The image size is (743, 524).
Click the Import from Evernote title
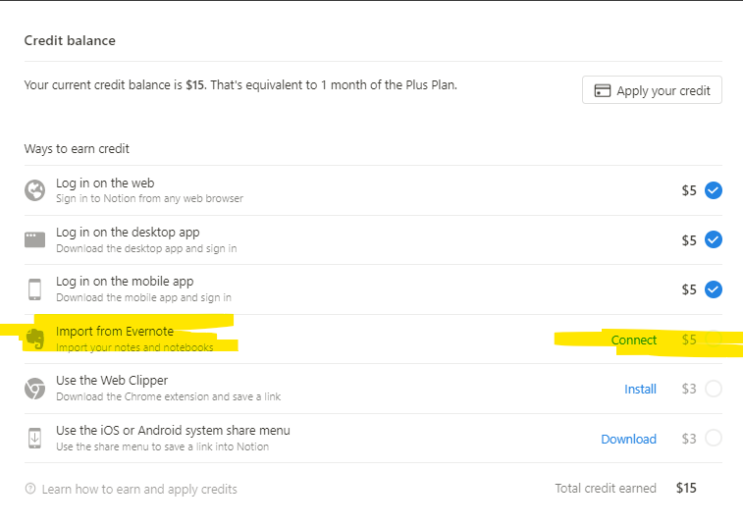pos(115,331)
